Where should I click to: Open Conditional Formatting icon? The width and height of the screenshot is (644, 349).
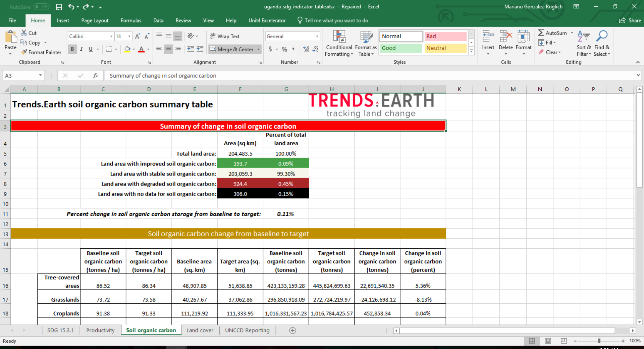click(339, 38)
